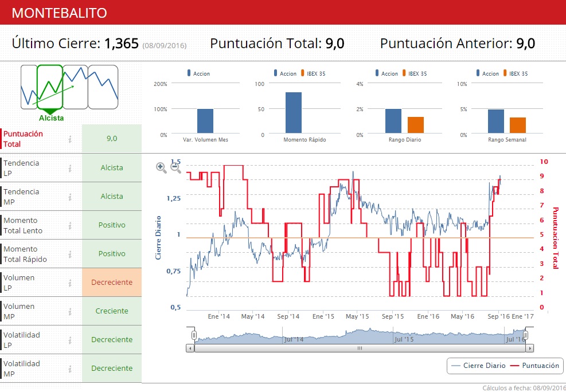Open info icon for Volatilidad LP
Viewport: 566px width, 392px height.
pyautogui.click(x=70, y=340)
